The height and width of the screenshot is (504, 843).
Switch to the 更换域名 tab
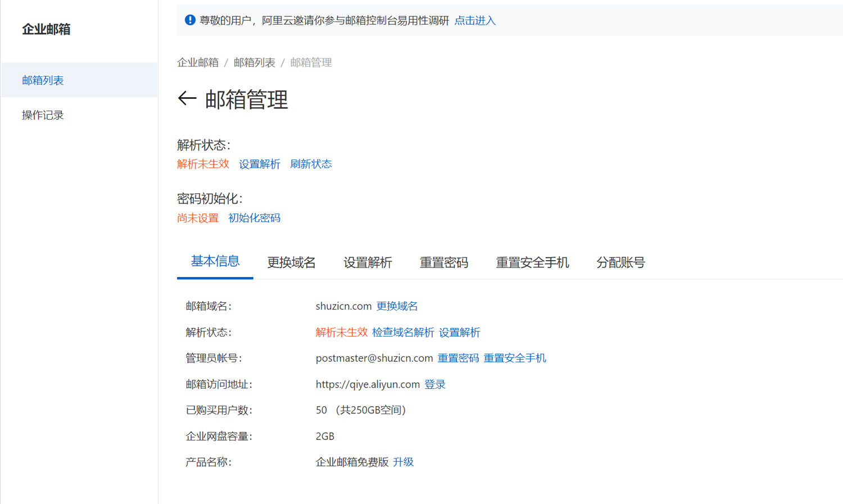tap(291, 262)
